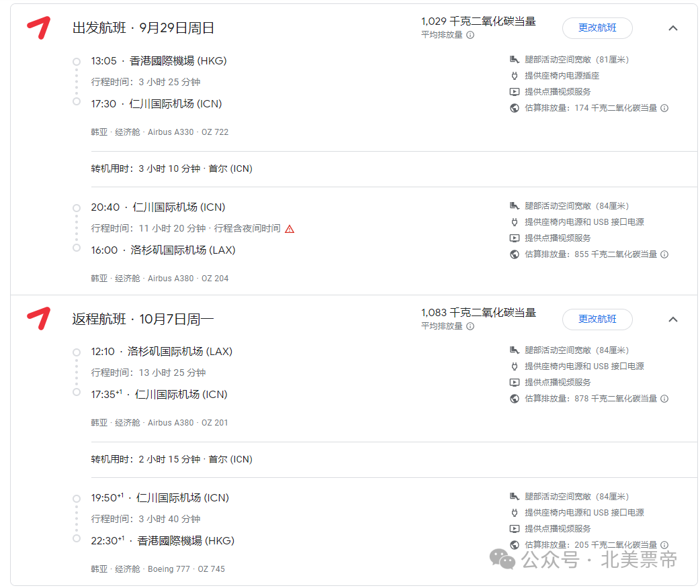Open info icon next to 平均排放量 under 1,083 千克
Image resolution: width=700 pixels, height=588 pixels.
click(470, 326)
